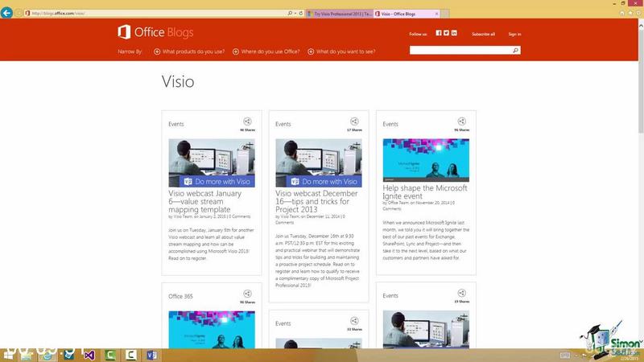
Task: Share the Help shape Microsoft Ignite post
Action: (461, 121)
